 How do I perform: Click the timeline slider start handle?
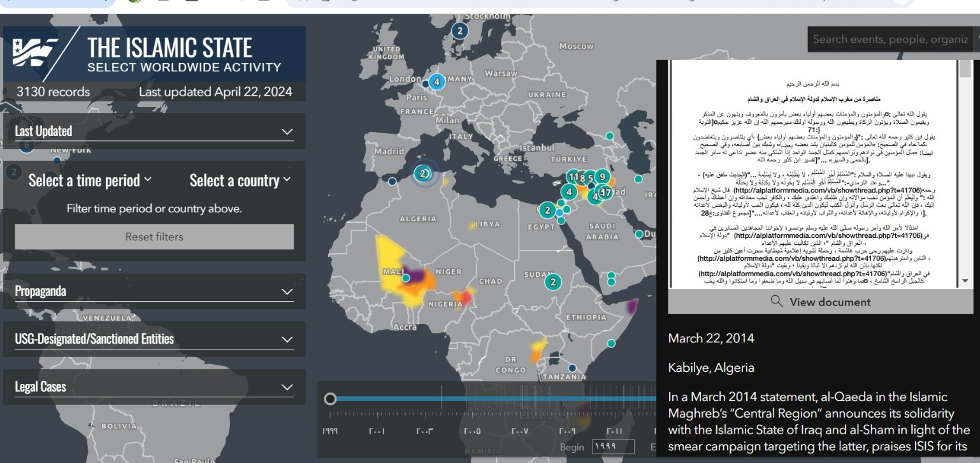click(x=330, y=399)
